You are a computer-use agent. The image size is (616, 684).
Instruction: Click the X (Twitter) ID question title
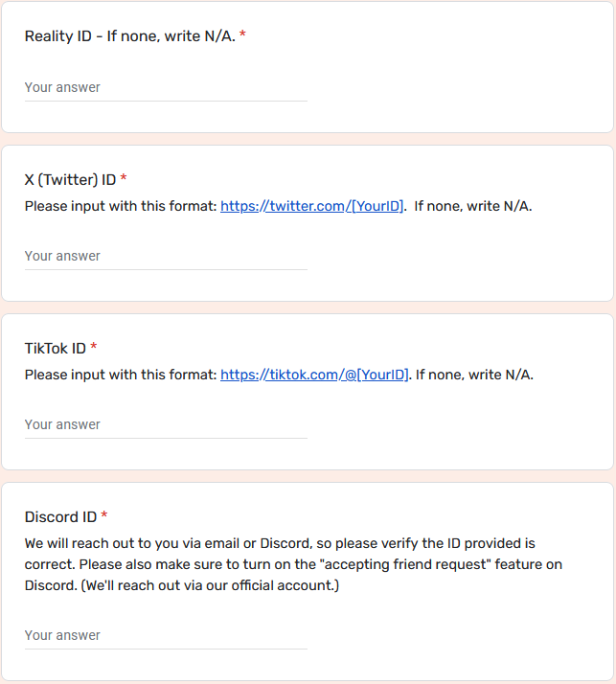[x=70, y=180]
